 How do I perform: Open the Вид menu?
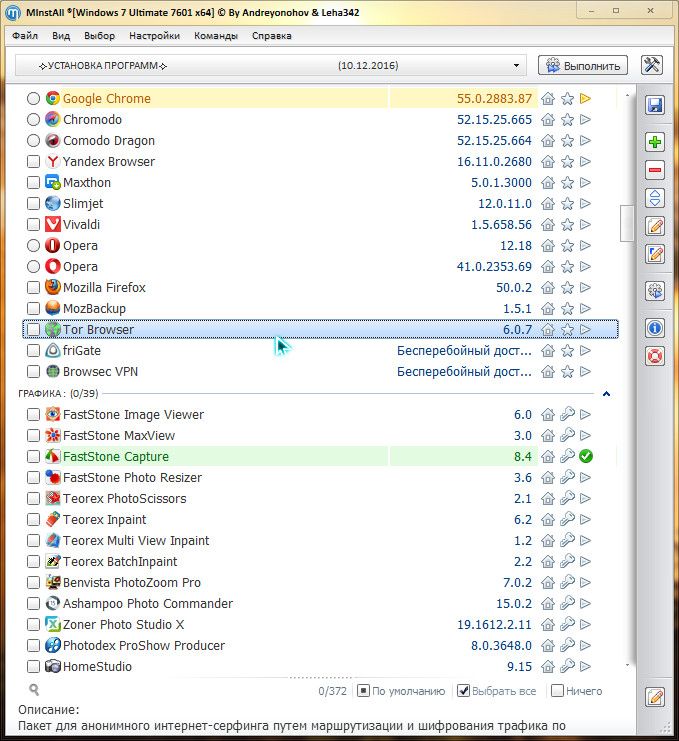click(61, 36)
